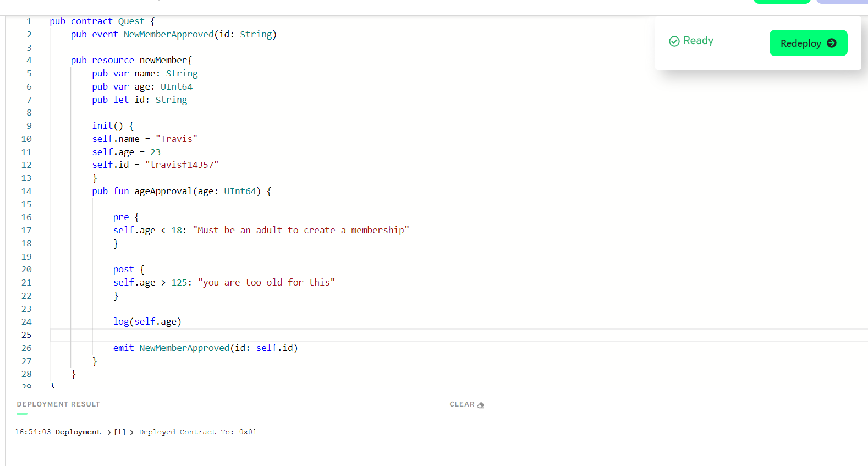The height and width of the screenshot is (466, 868).
Task: Click the 'pre' keyword on line 16
Action: pyautogui.click(x=121, y=217)
